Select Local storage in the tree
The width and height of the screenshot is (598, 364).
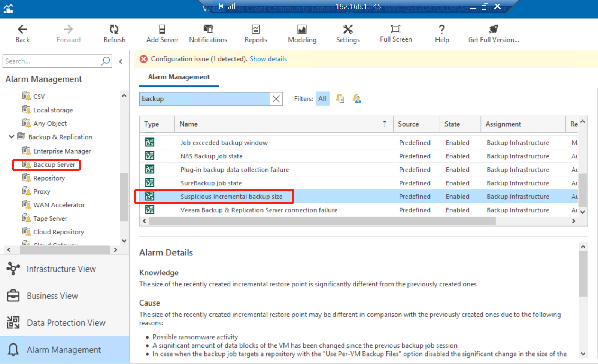coord(53,110)
